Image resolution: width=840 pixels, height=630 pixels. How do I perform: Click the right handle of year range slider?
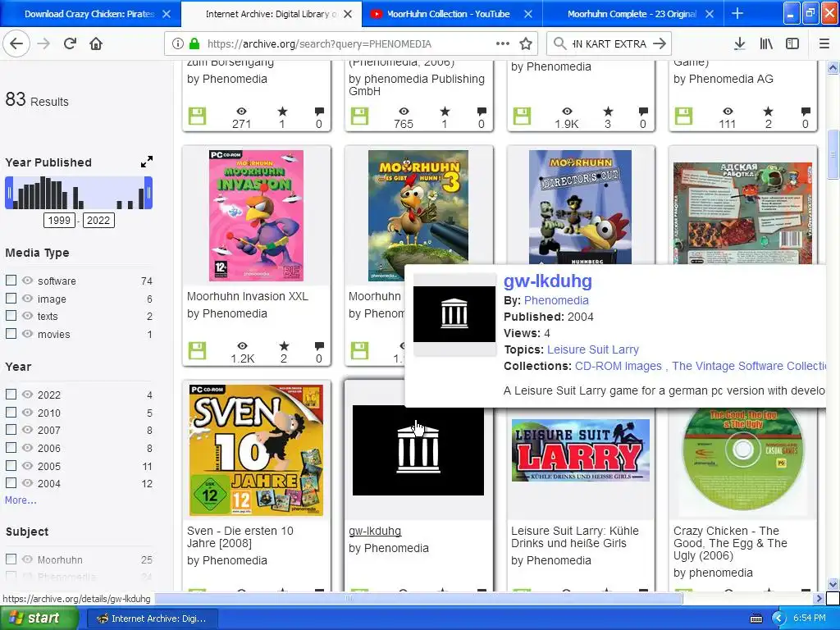pyautogui.click(x=148, y=193)
